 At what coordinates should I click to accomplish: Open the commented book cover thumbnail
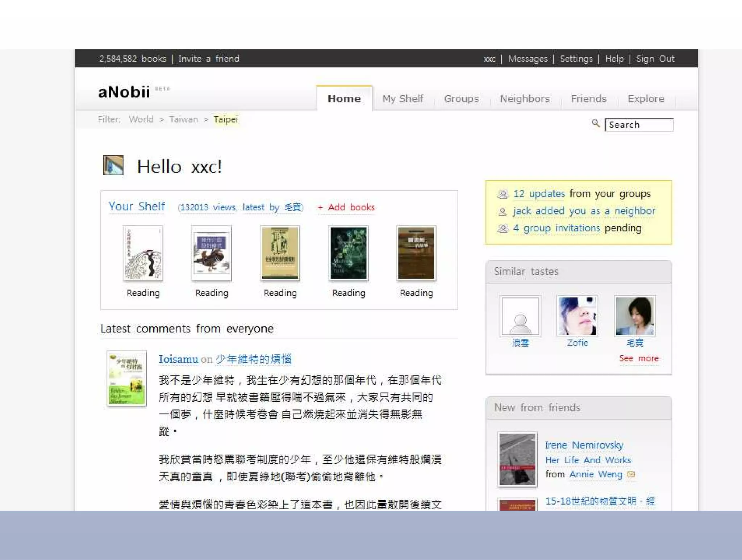[126, 378]
